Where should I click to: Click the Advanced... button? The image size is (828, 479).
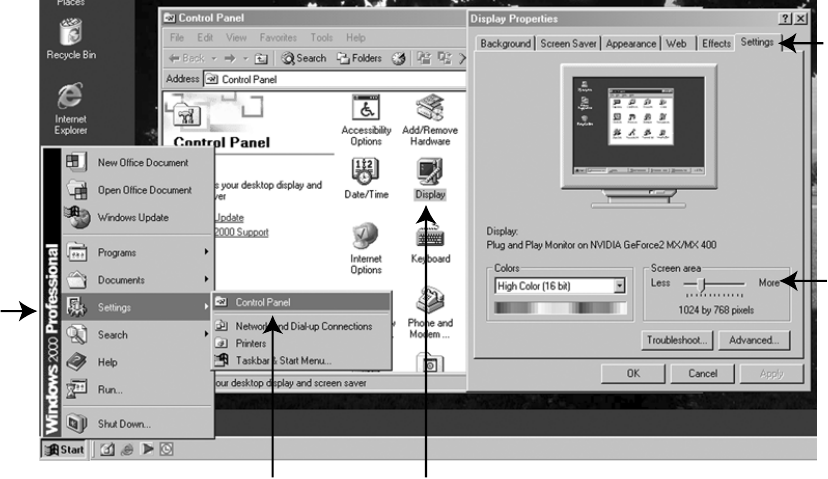coord(754,340)
